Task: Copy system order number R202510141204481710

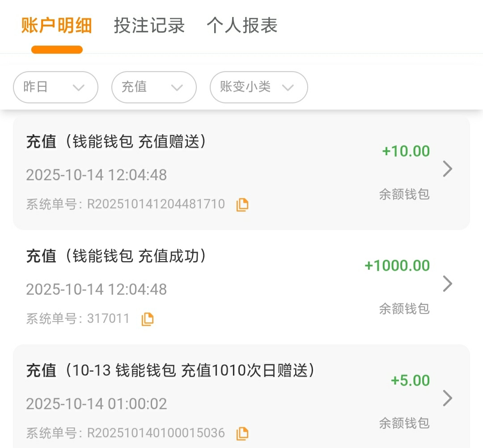Action: [x=242, y=205]
